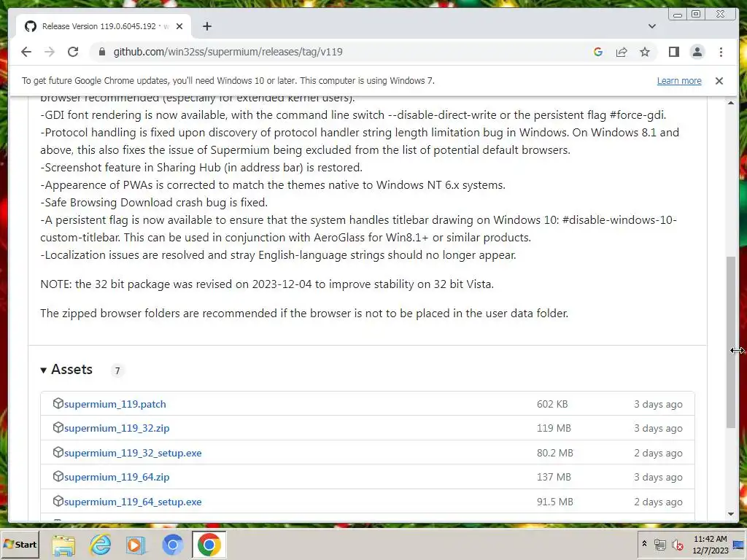This screenshot has width=747, height=560.
Task: Open Windows Explorer from taskbar
Action: (63, 545)
